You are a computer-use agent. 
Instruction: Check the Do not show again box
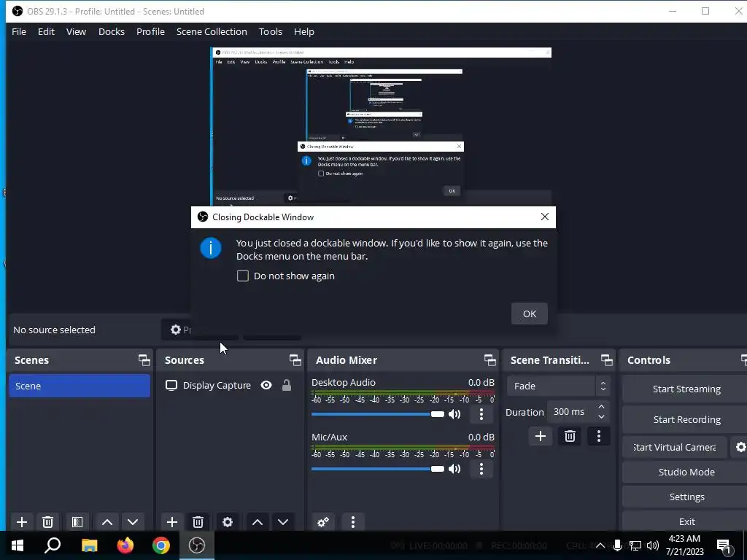(242, 276)
